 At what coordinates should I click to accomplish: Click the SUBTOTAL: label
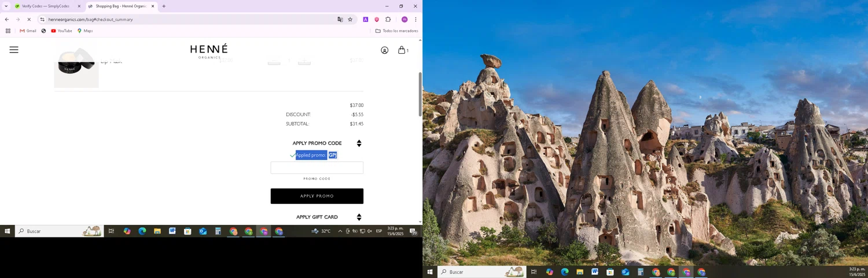pyautogui.click(x=297, y=124)
